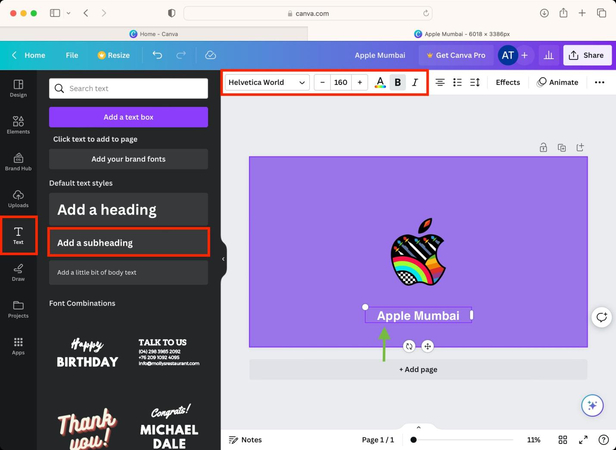Open more toolbar options (three dots)
The image size is (616, 450).
point(600,83)
